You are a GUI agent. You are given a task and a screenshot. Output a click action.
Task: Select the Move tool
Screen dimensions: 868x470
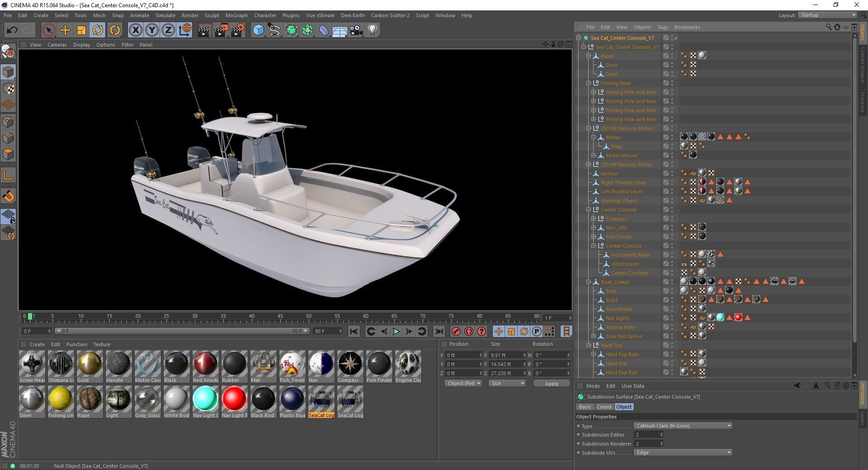(65, 30)
